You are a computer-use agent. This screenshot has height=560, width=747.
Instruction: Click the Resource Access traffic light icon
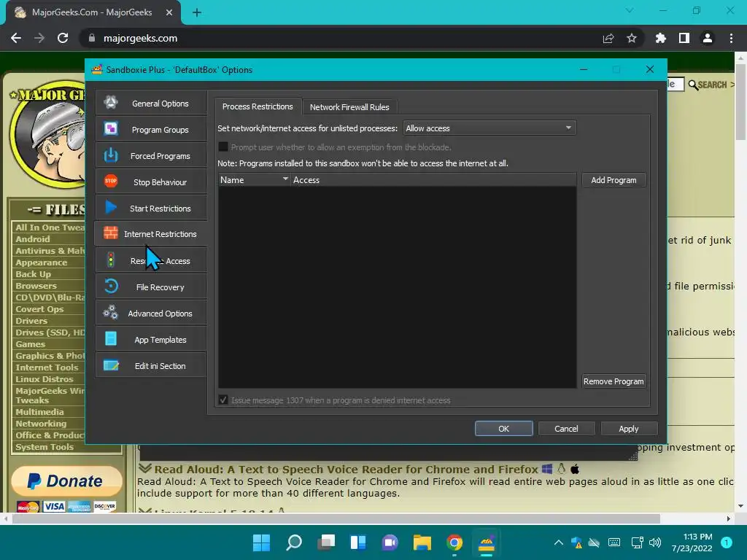coord(111,260)
